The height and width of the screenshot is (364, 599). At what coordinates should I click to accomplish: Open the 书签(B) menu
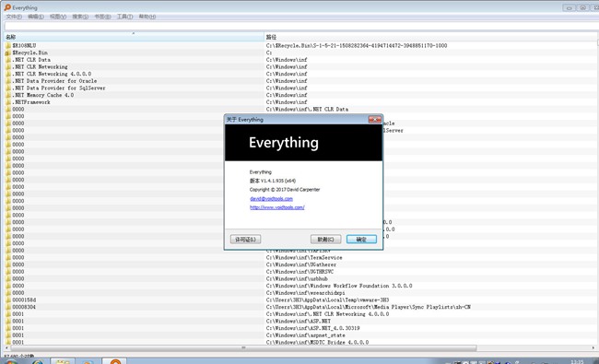pyautogui.click(x=102, y=17)
